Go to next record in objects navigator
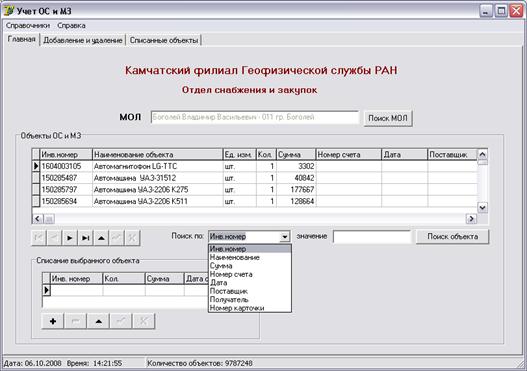This screenshot has width=527, height=371. [x=70, y=238]
